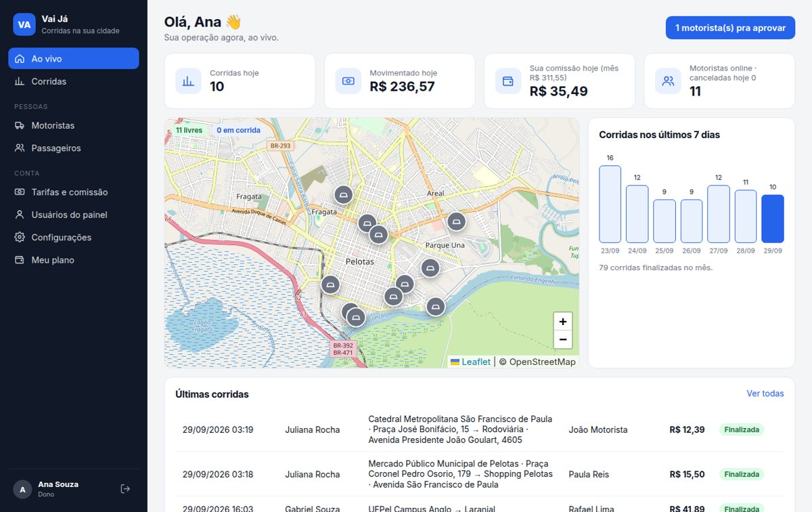Click driver João Motorista
Image resolution: width=812 pixels, height=512 pixels.
[598, 429]
